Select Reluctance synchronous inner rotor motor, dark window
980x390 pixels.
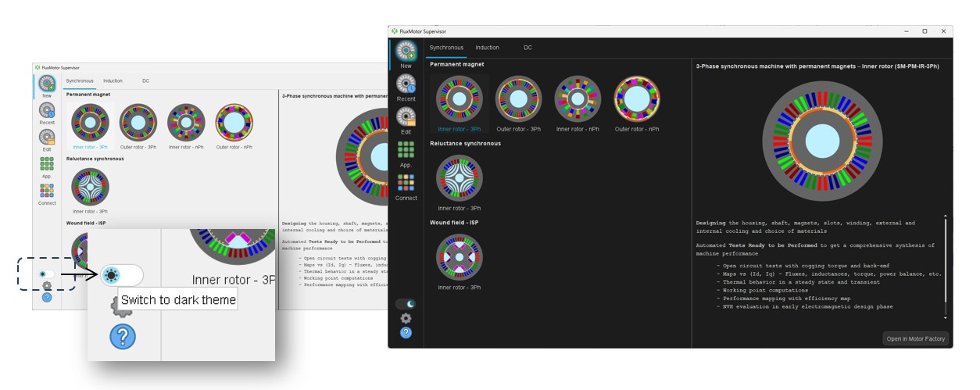coord(460,178)
